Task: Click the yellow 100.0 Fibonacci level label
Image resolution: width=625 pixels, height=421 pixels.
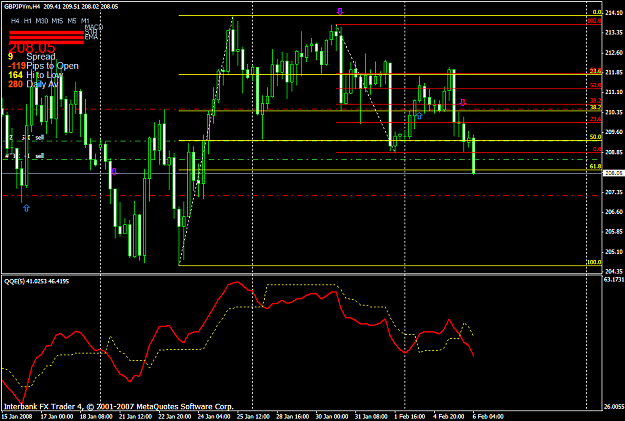Action: point(594,262)
